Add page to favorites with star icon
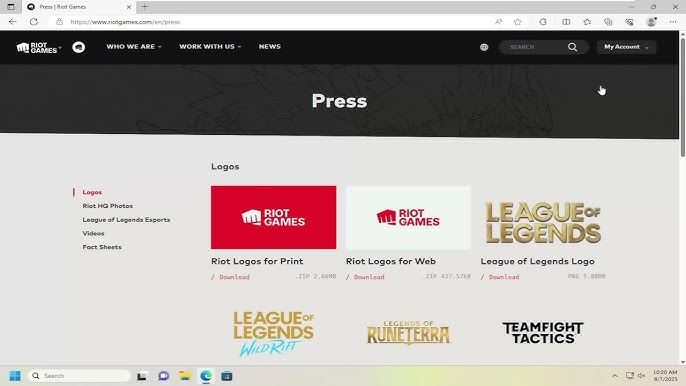This screenshot has height=386, width=686. (518, 22)
